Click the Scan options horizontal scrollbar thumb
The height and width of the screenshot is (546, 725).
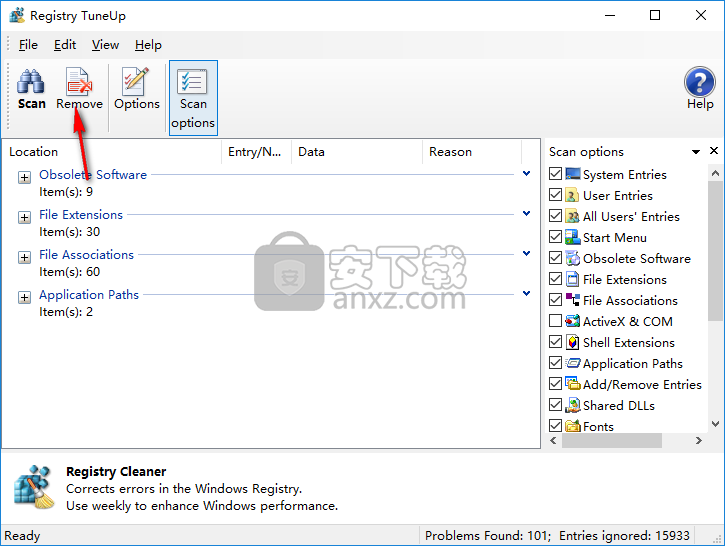[612, 441]
